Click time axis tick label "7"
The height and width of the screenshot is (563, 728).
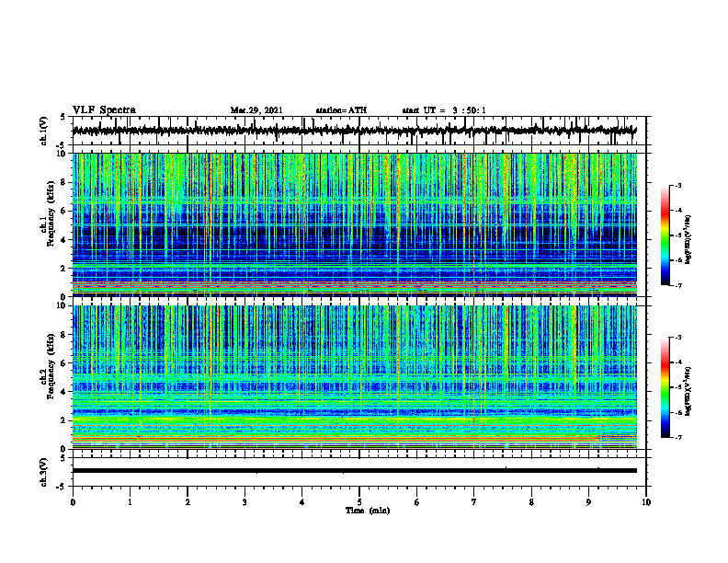pyautogui.click(x=474, y=502)
